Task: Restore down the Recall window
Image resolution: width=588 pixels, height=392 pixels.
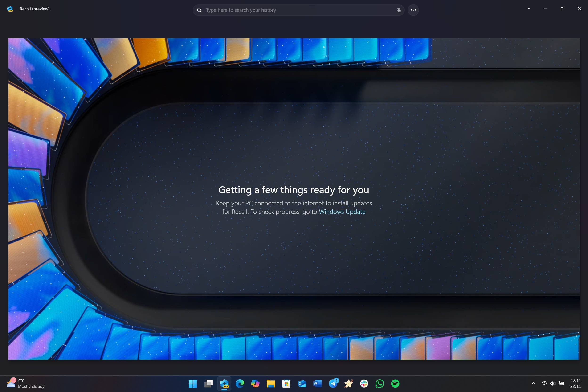Action: pos(562,8)
